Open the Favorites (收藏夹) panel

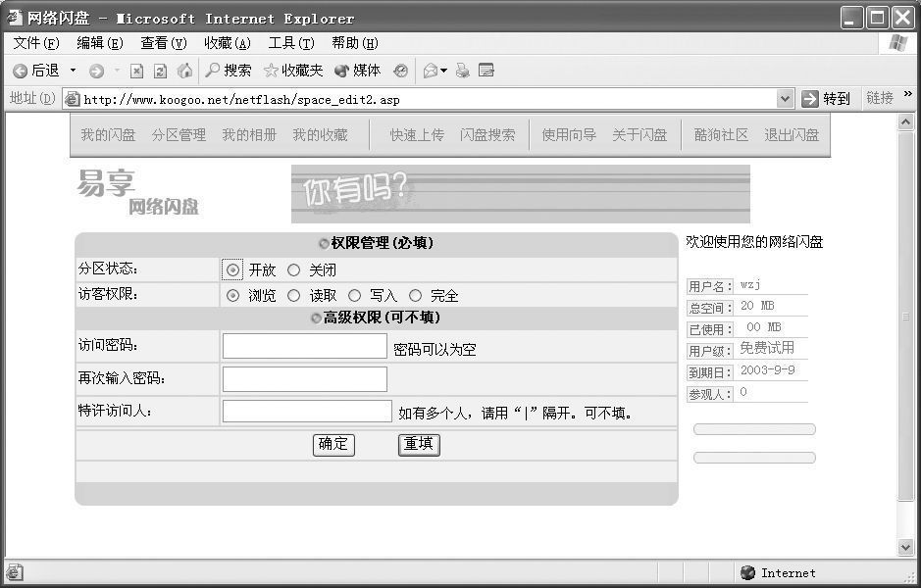click(293, 71)
